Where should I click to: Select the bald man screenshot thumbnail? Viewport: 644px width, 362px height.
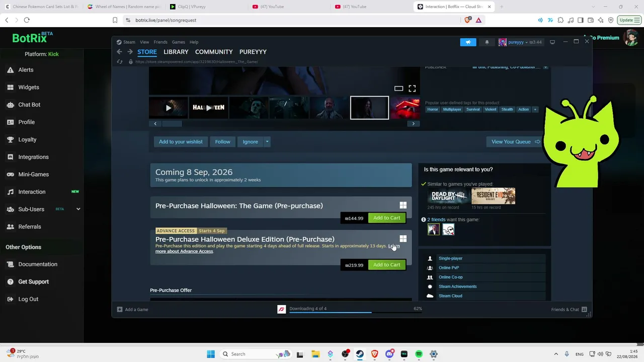330,108
